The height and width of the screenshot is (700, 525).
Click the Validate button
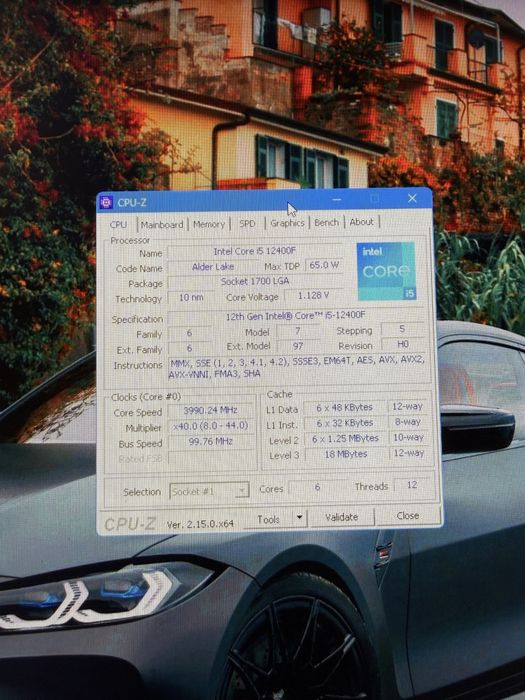click(342, 517)
